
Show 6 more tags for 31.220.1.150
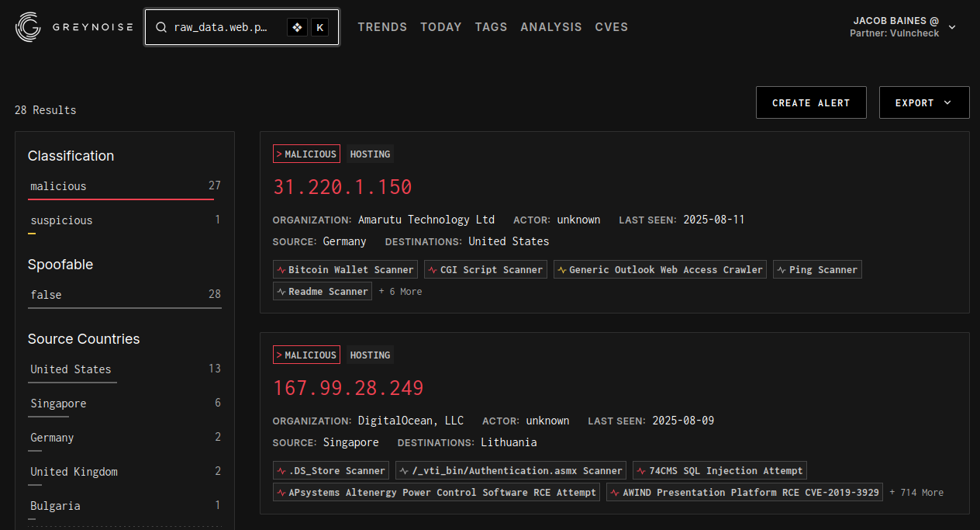[400, 291]
